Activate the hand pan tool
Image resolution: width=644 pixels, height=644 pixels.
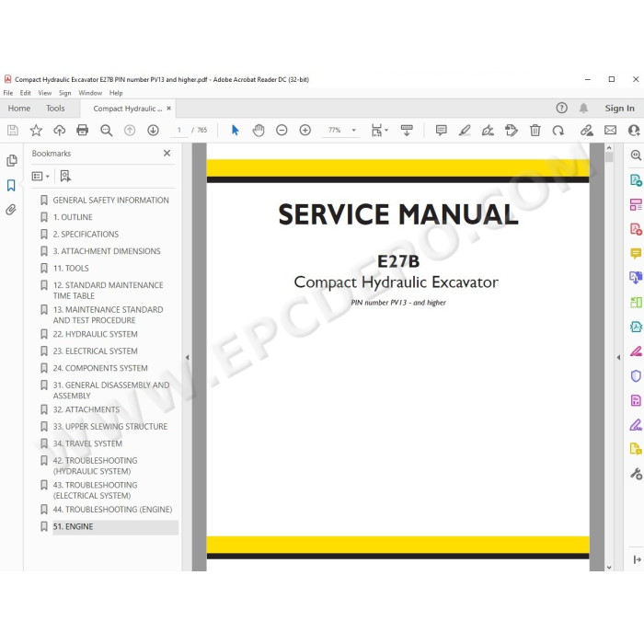(x=259, y=131)
